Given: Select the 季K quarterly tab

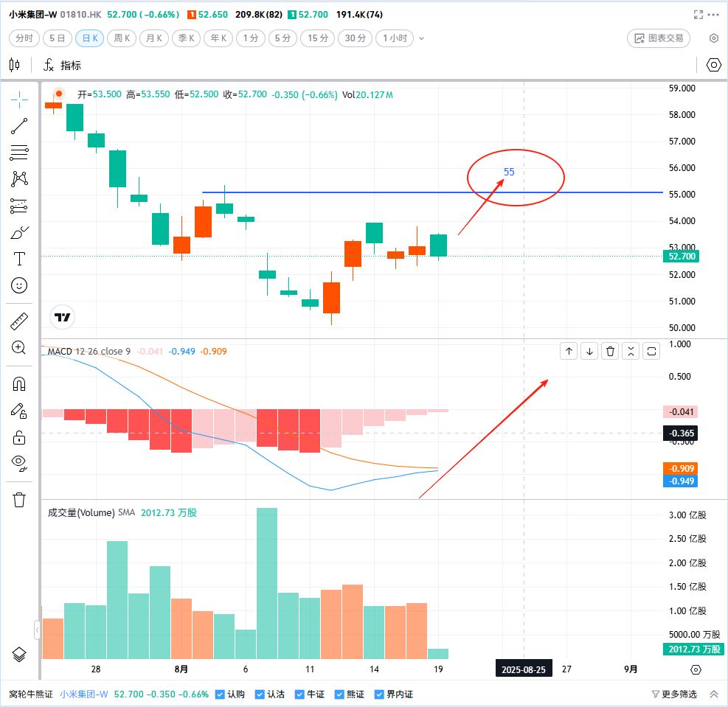Looking at the screenshot, I should [x=186, y=38].
